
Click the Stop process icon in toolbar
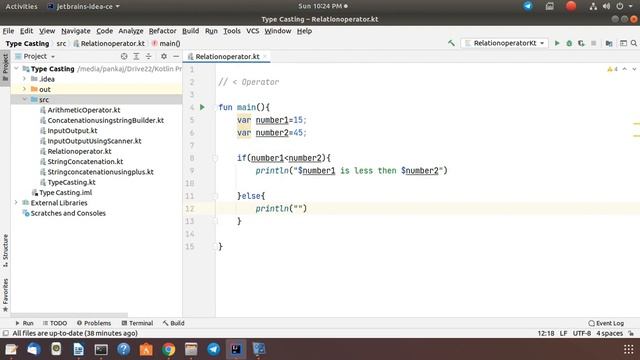coord(593,43)
